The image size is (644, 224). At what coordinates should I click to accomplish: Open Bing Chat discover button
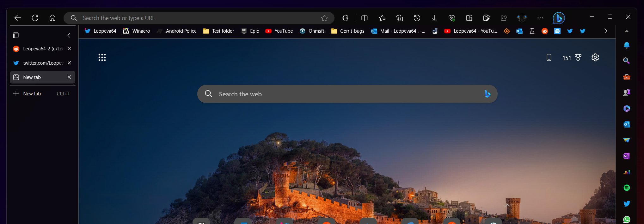point(559,18)
